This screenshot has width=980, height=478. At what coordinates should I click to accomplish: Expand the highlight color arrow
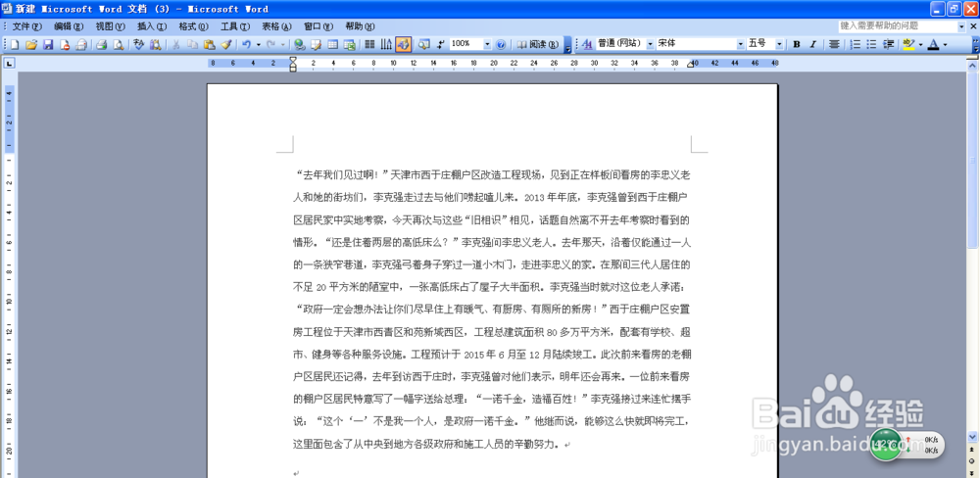[x=920, y=44]
